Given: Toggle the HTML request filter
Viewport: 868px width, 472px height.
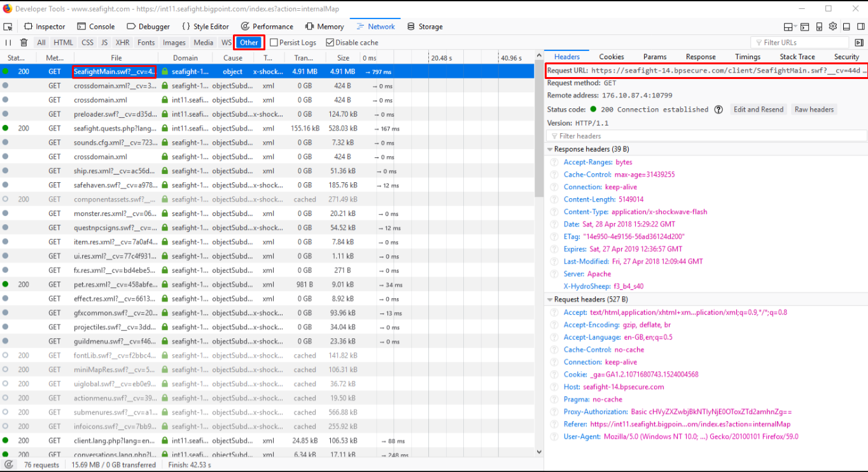Looking at the screenshot, I should pyautogui.click(x=63, y=43).
